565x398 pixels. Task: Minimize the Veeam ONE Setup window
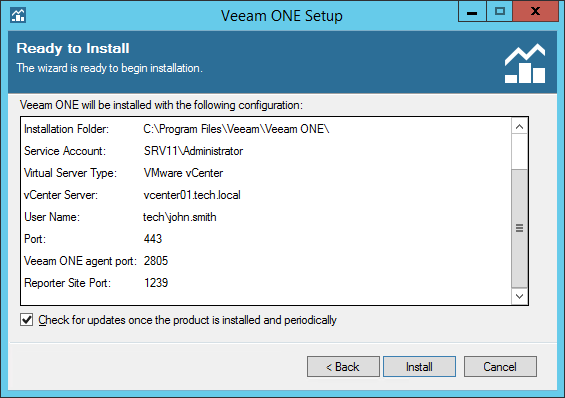472,12
